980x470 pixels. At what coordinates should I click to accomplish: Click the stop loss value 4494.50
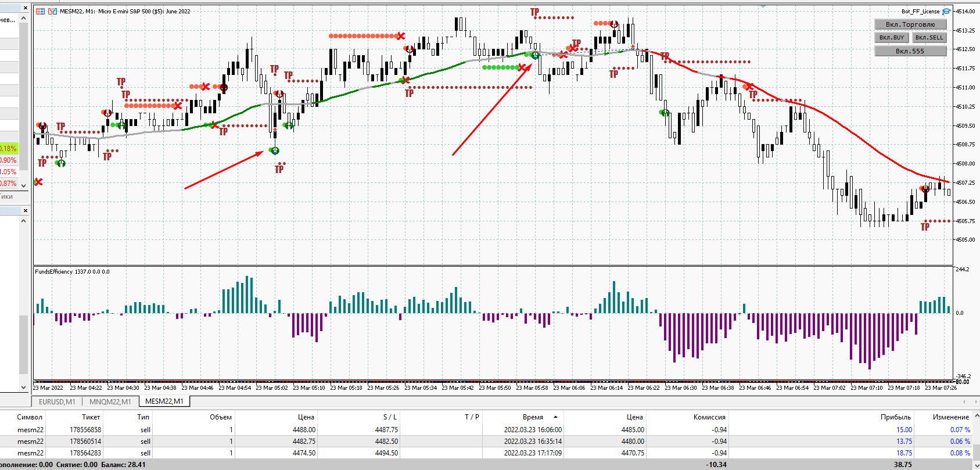pos(386,453)
